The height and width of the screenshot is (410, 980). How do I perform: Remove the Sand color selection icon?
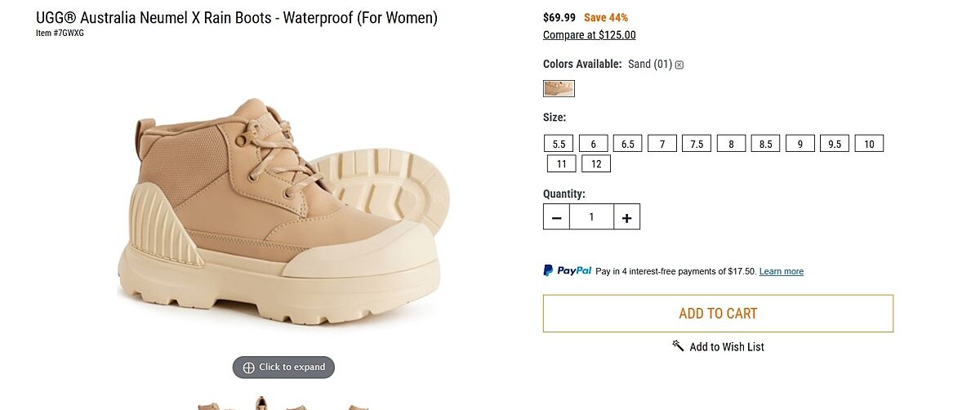tap(679, 65)
